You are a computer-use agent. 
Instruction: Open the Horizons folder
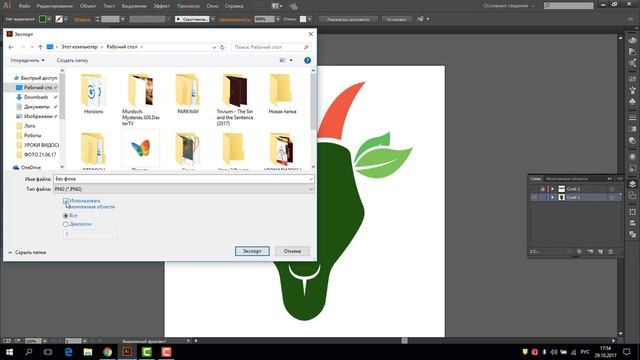click(x=93, y=94)
